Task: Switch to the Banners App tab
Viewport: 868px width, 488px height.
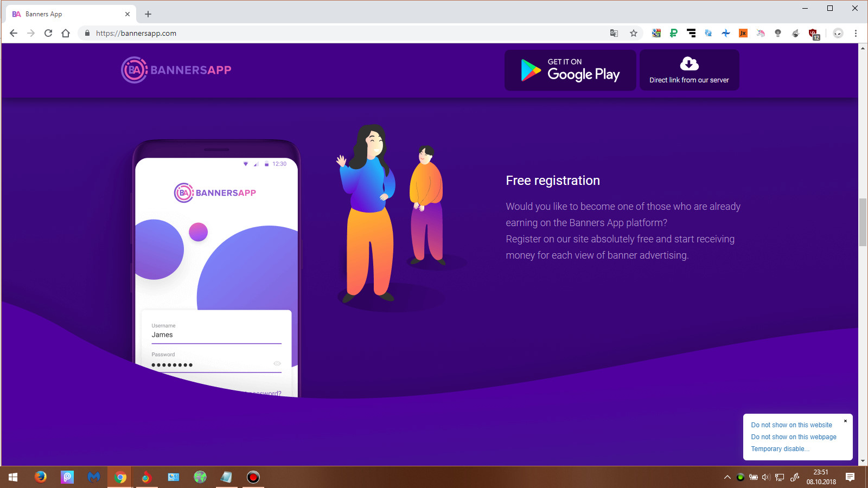Action: (x=71, y=14)
